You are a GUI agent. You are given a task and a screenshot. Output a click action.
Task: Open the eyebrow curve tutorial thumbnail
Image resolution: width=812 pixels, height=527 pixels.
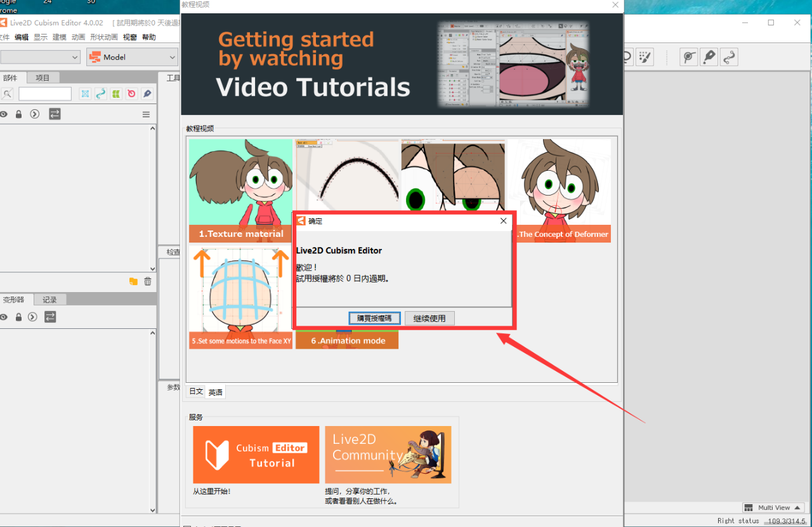pyautogui.click(x=348, y=175)
